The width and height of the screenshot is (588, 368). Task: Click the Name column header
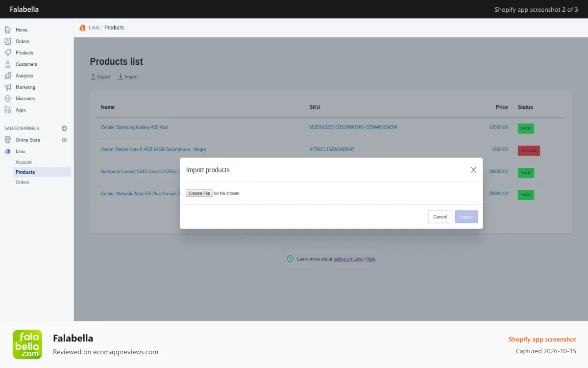(x=108, y=107)
